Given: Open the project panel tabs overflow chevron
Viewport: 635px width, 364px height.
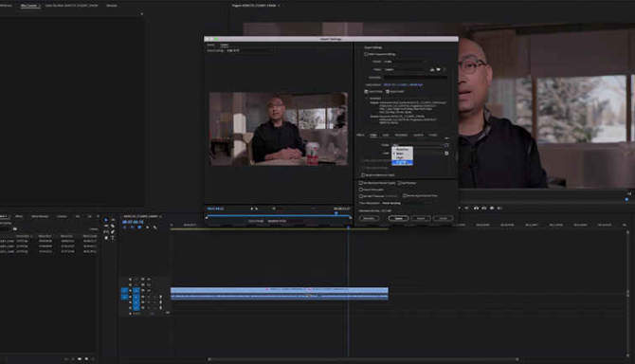Looking at the screenshot, I should point(98,216).
